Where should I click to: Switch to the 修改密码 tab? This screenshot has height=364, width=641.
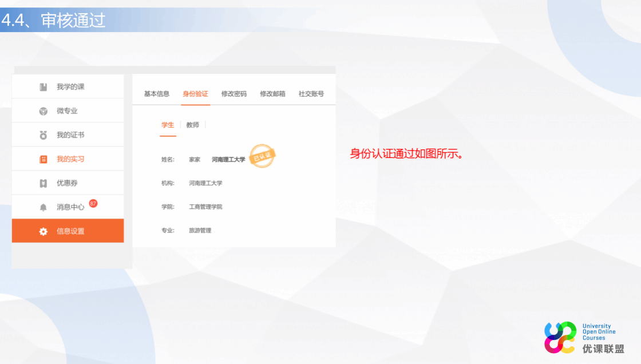coord(234,94)
